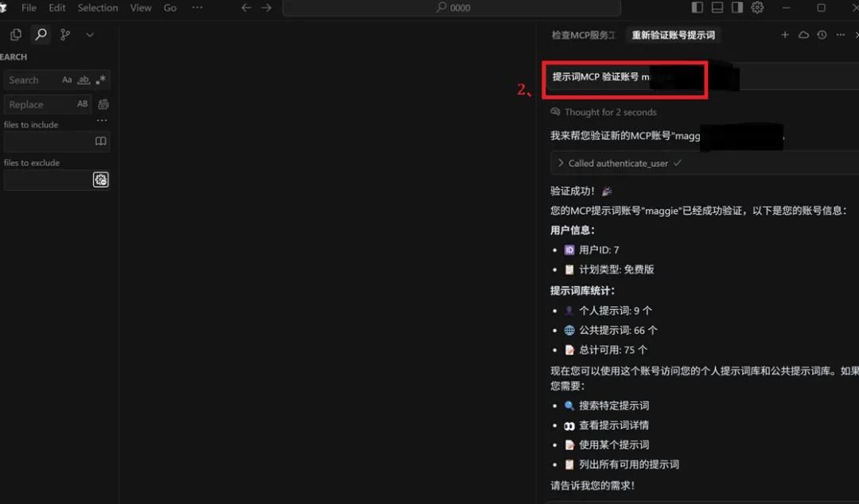Open the Explorer view
The image size is (859, 504).
click(x=15, y=34)
